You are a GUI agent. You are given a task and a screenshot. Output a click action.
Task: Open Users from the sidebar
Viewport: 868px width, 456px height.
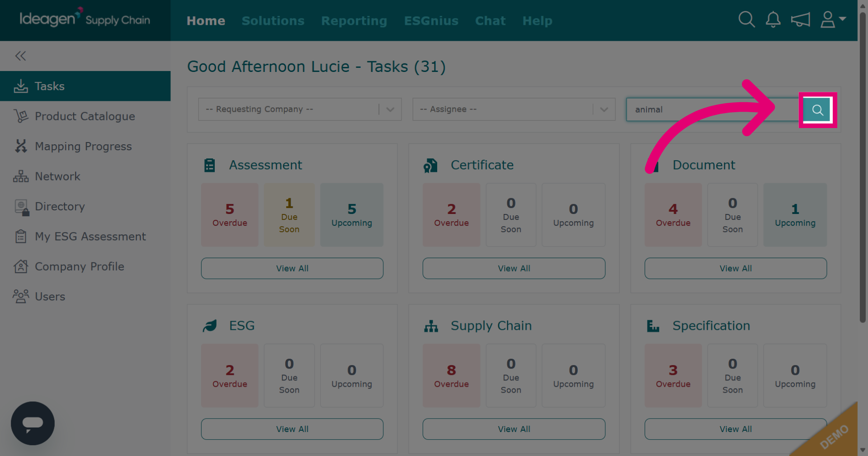click(x=85, y=296)
